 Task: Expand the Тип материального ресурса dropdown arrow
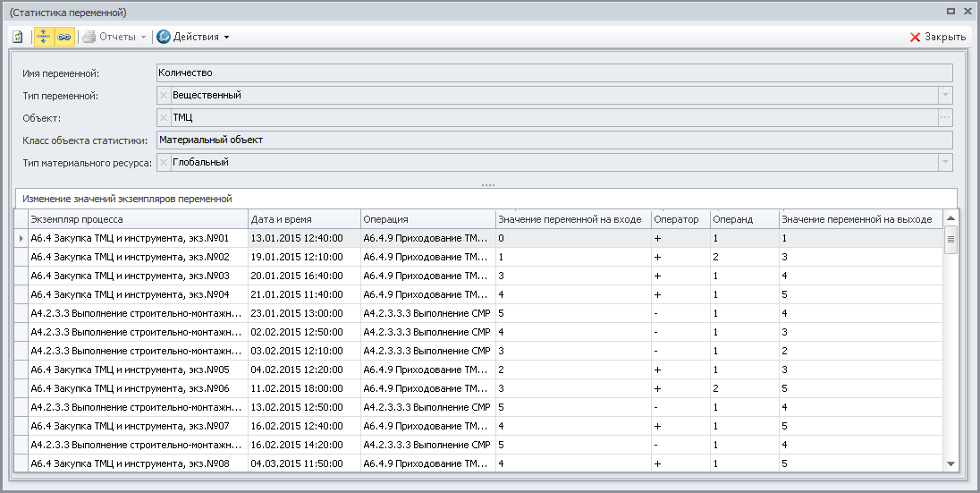[x=944, y=162]
